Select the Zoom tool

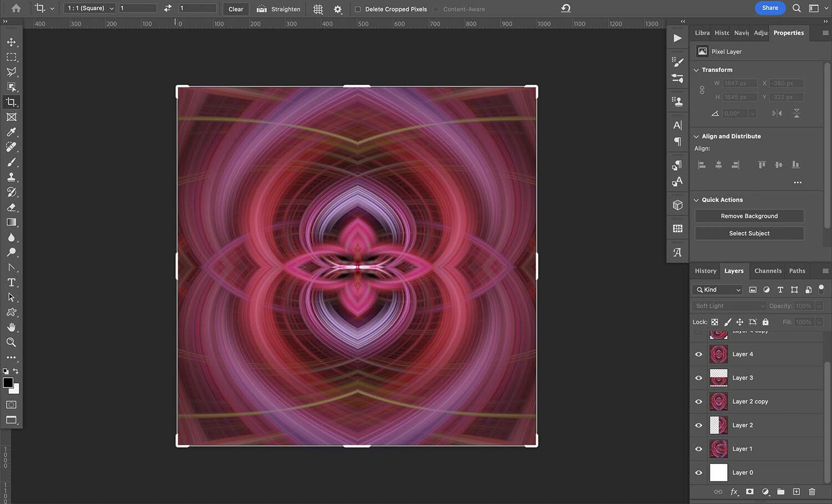[12, 342]
